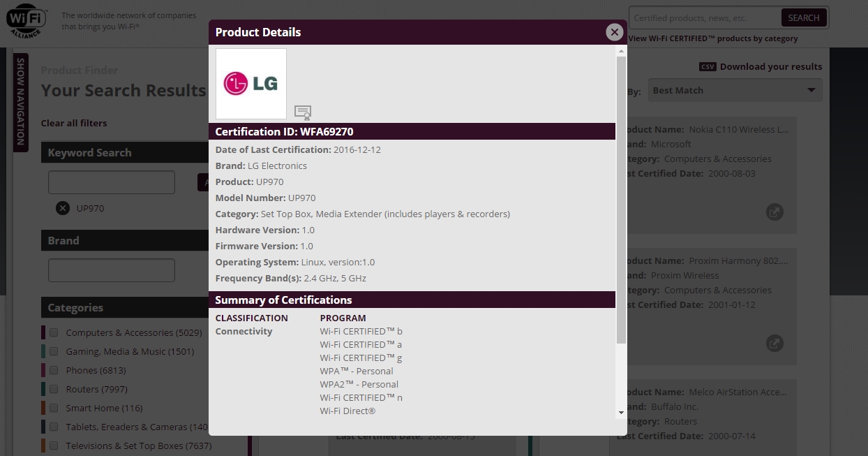Select the Date of Last Certification value

click(x=357, y=149)
